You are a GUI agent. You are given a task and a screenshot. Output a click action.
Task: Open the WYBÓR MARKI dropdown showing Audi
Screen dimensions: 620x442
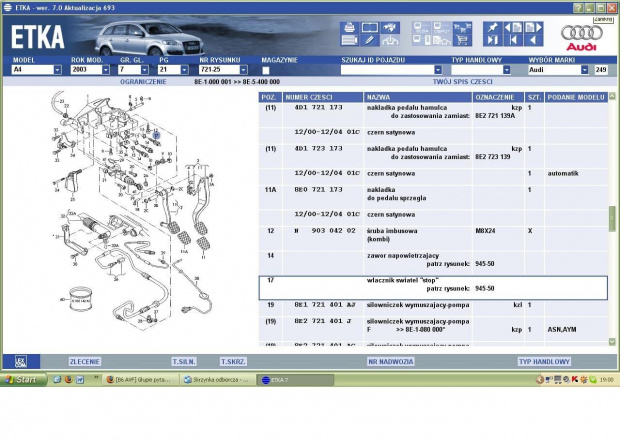click(x=559, y=70)
